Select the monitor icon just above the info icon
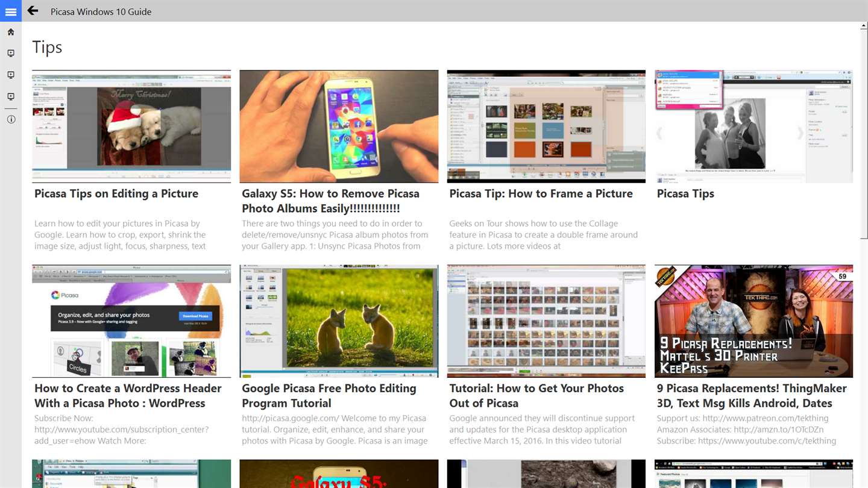The image size is (868, 488). click(x=11, y=97)
